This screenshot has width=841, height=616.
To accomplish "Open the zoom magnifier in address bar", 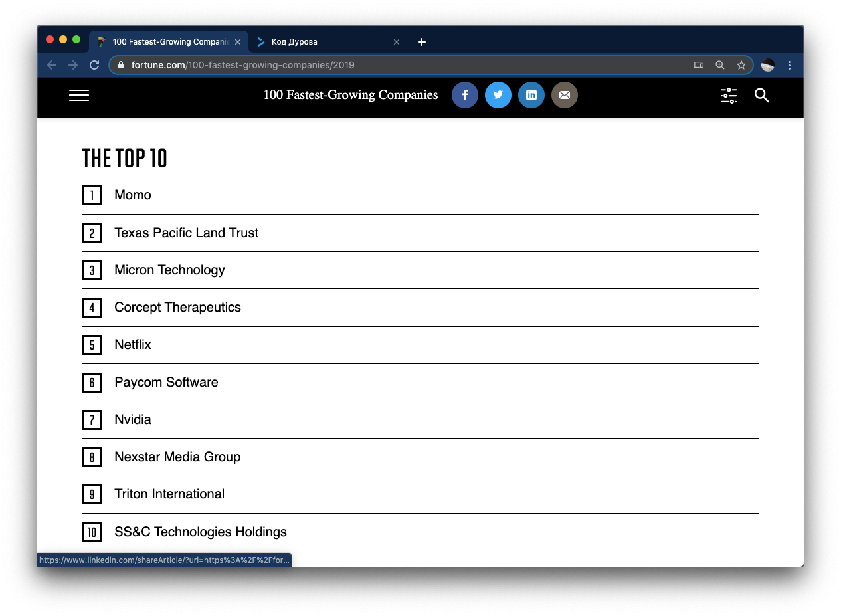I will coord(720,65).
